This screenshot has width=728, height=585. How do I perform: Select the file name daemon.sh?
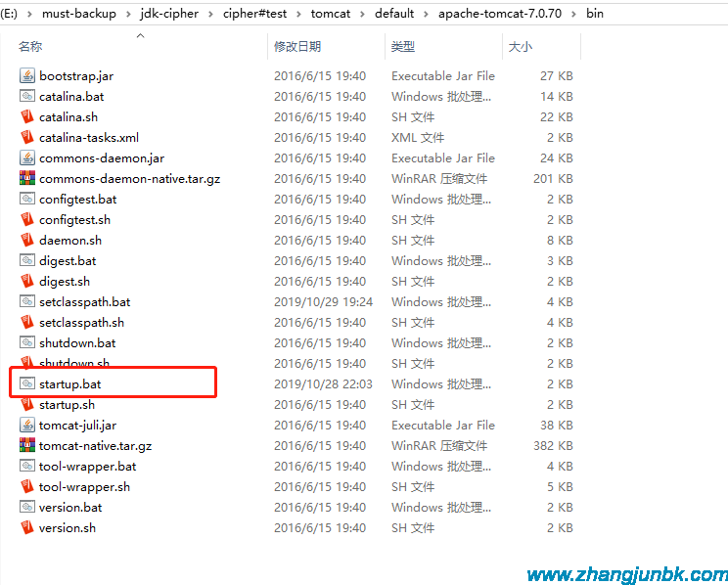tap(70, 241)
